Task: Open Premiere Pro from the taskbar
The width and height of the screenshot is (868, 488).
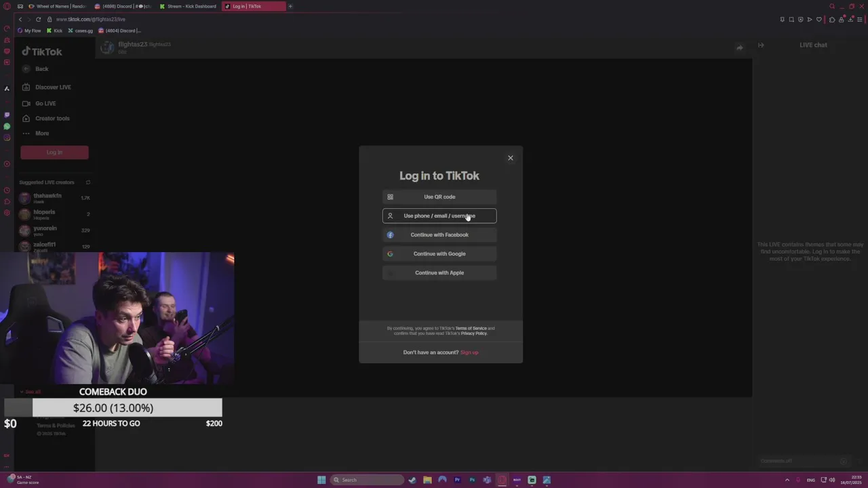Action: (x=457, y=480)
